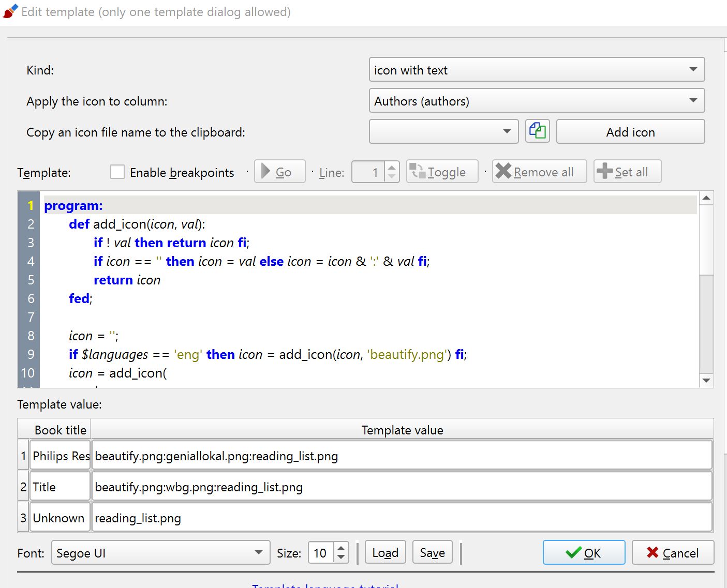The height and width of the screenshot is (588, 727).
Task: Click template value reading_list.png in row 3
Action: 402,518
